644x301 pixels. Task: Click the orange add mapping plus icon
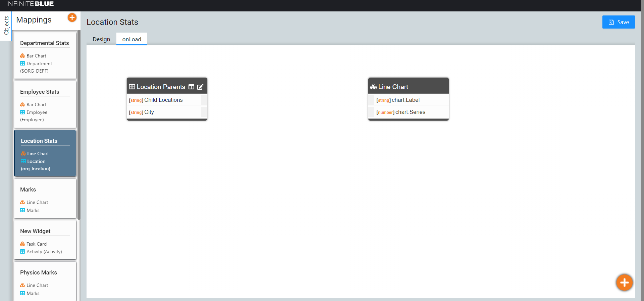(72, 17)
